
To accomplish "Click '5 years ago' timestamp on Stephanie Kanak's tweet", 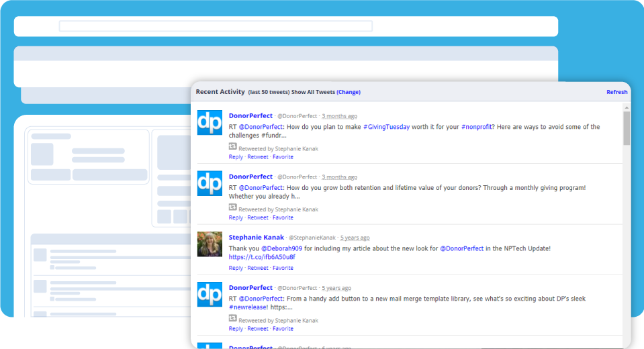I will pos(355,238).
